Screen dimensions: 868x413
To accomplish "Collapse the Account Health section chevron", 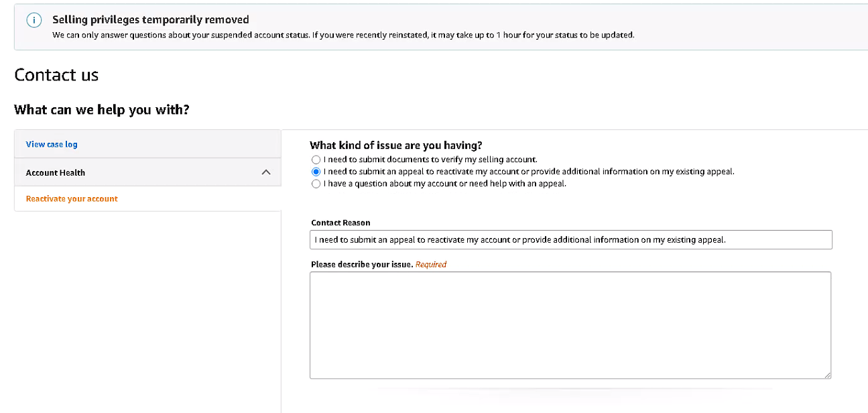I will (x=266, y=172).
